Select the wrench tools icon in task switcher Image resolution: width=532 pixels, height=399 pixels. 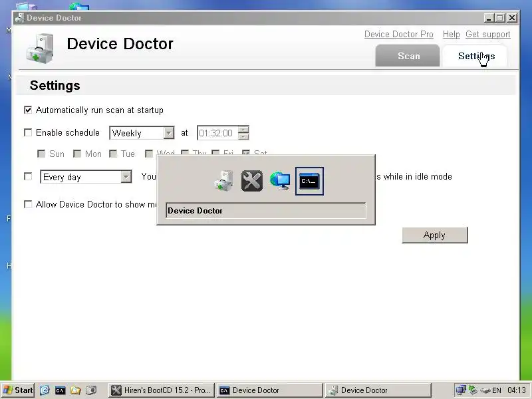click(x=252, y=181)
